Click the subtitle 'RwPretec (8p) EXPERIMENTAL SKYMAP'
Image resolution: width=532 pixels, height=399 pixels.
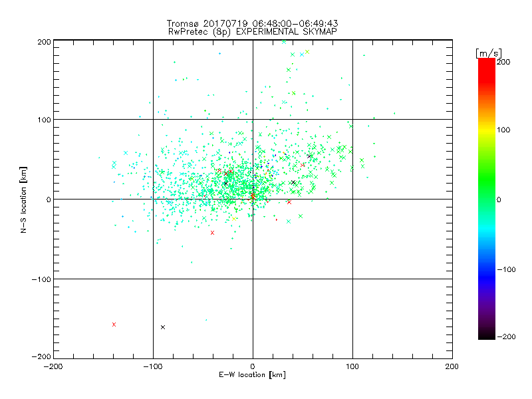252,32
